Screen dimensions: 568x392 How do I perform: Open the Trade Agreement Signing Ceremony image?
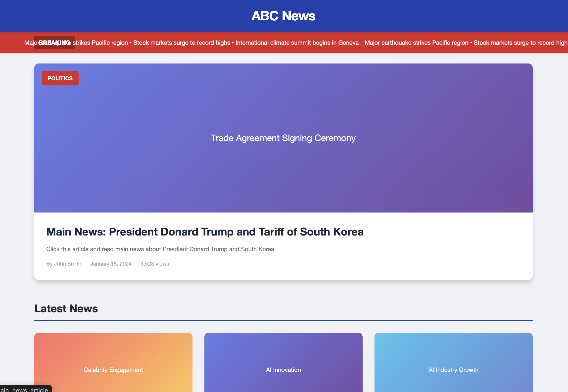[x=283, y=138]
